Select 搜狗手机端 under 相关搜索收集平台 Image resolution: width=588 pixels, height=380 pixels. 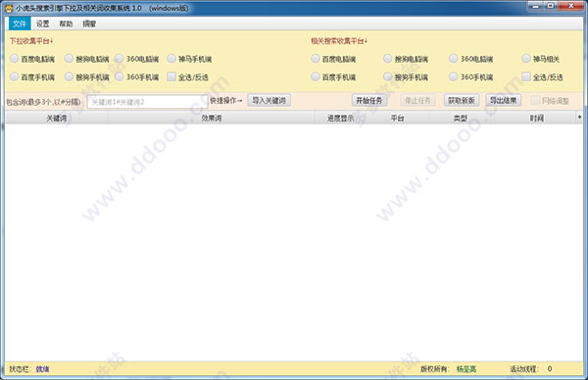pyautogui.click(x=406, y=77)
